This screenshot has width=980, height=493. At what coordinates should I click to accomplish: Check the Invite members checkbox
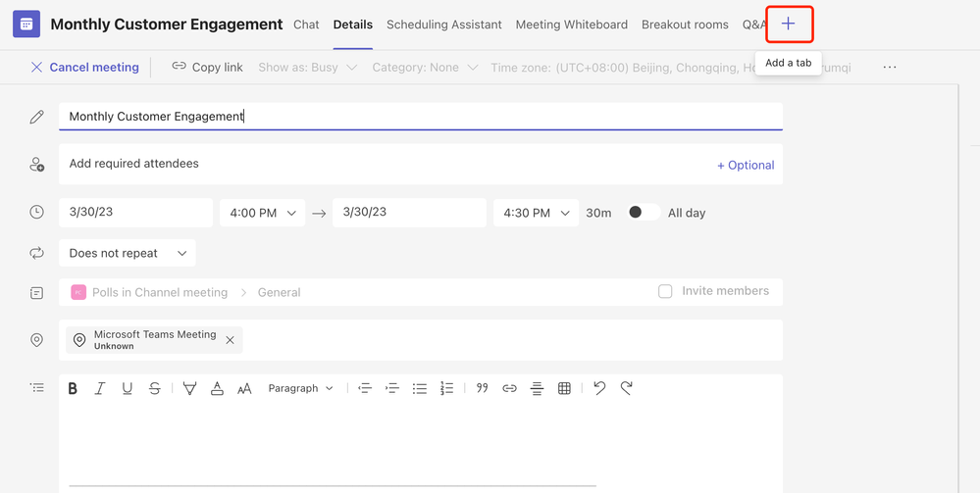(x=665, y=291)
